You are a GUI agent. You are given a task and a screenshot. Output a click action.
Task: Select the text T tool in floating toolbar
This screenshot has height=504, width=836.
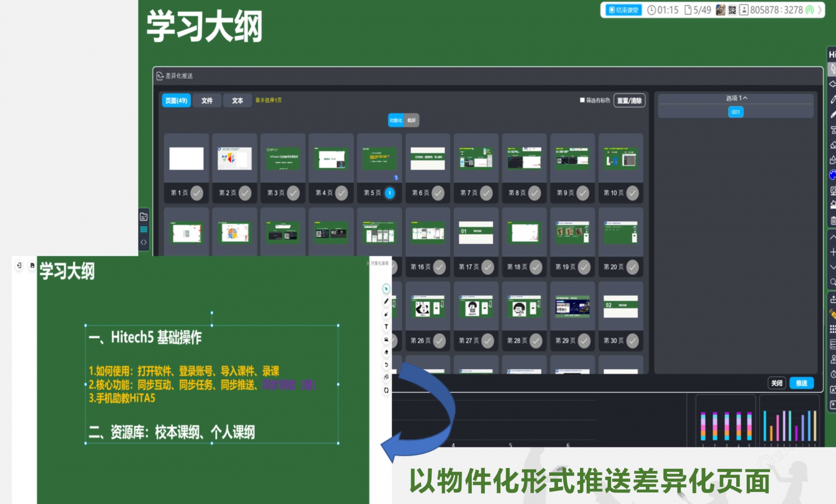386,326
